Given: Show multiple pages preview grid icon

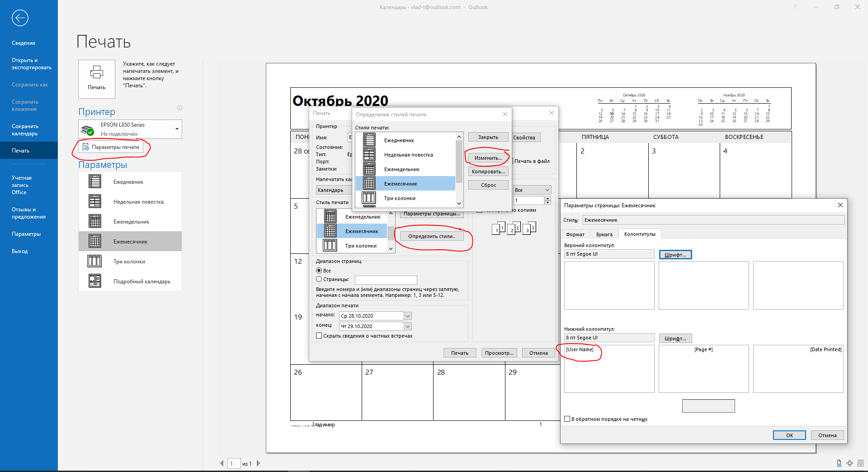Looking at the screenshot, I should point(860,463).
